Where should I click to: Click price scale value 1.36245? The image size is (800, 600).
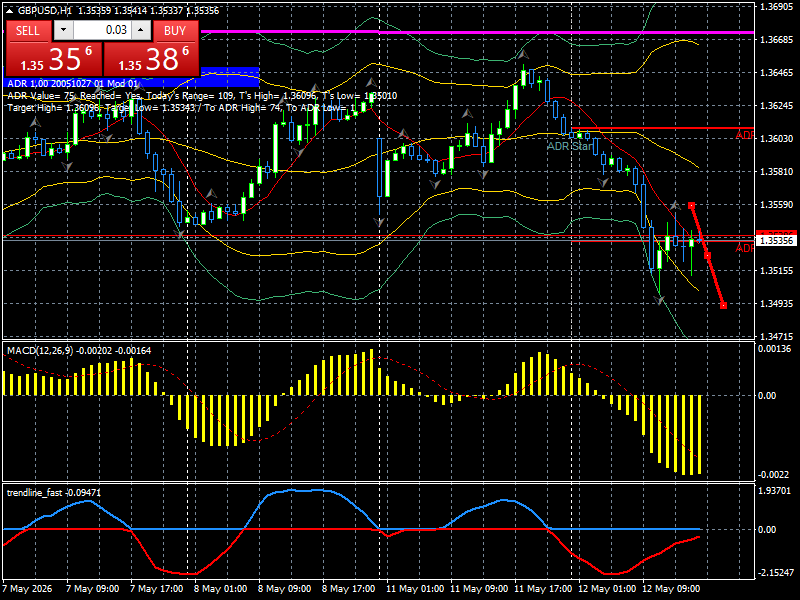tap(776, 106)
